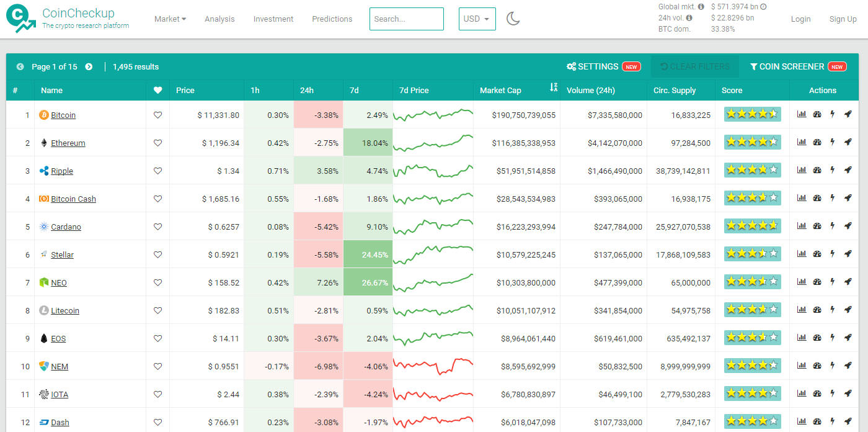This screenshot has height=432, width=868.
Task: Favorite Stellar with the heart toggle
Action: 157,254
